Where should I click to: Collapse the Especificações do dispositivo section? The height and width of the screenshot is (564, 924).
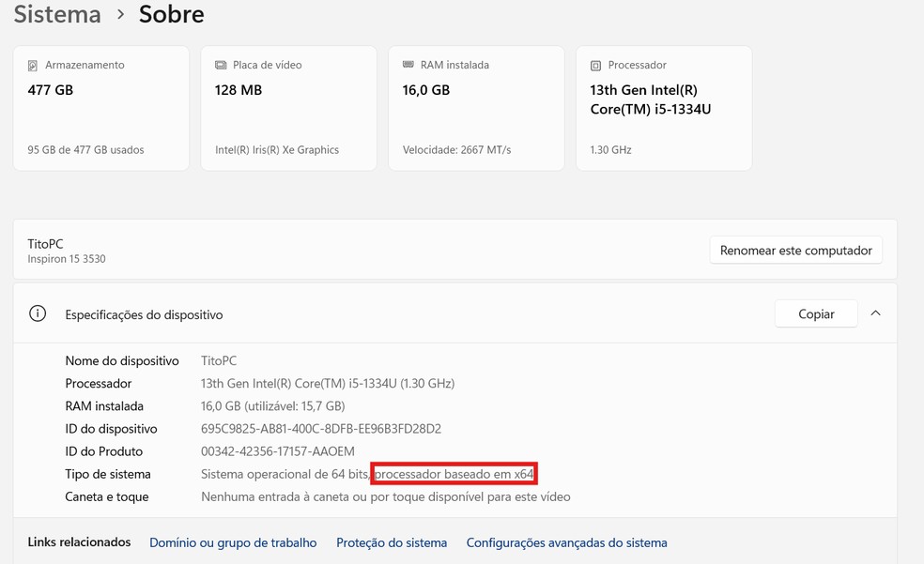875,314
